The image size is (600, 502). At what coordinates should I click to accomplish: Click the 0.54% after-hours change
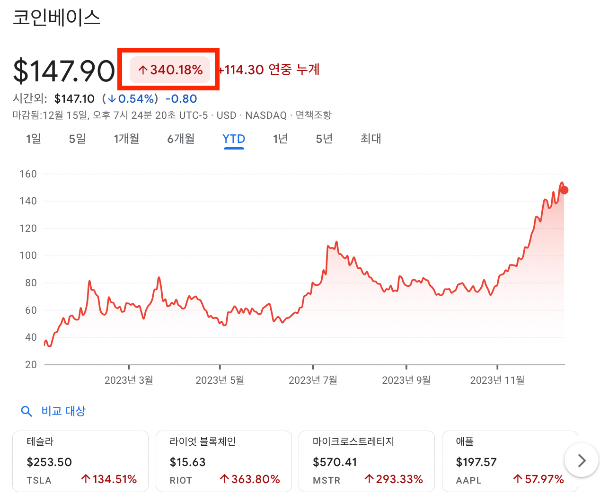(x=132, y=99)
